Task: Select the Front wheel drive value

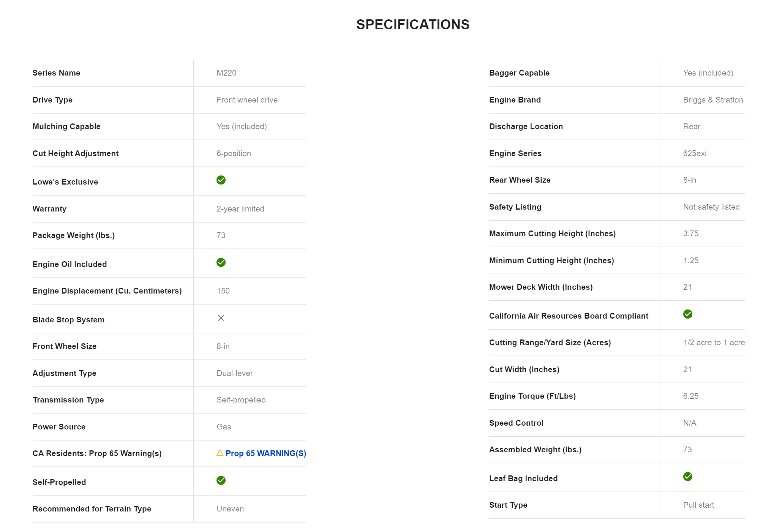Action: click(247, 100)
